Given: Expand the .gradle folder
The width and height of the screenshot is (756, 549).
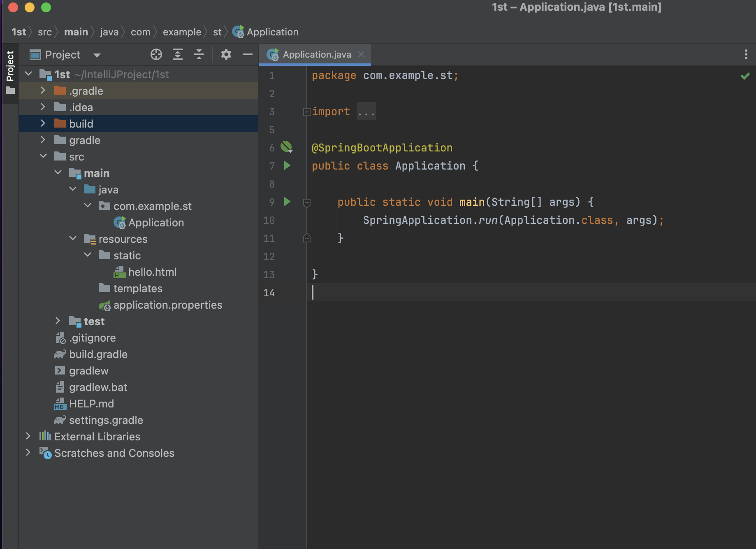Looking at the screenshot, I should click(43, 90).
